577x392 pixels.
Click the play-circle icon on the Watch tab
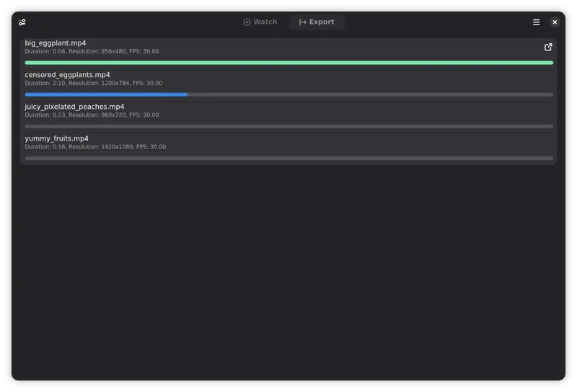tap(247, 22)
